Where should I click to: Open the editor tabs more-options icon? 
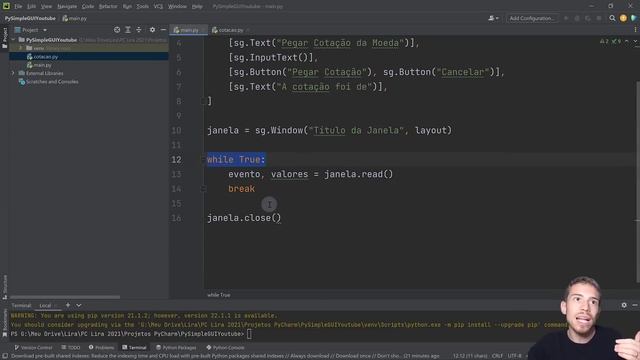click(635, 30)
